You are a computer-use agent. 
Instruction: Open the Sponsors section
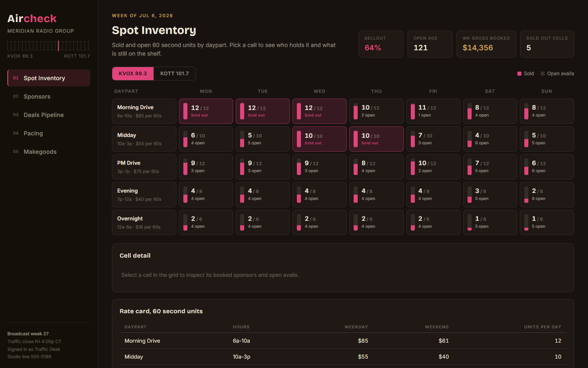pyautogui.click(x=49, y=96)
